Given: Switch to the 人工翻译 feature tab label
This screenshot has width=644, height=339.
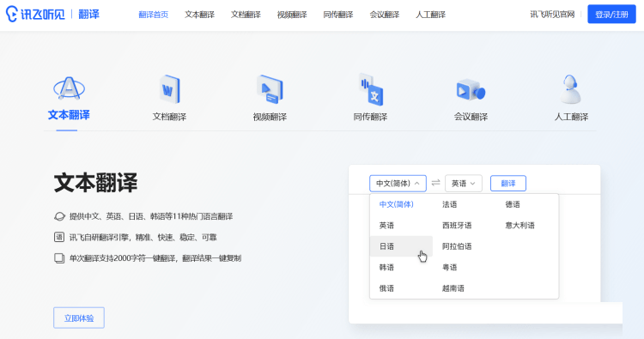Looking at the screenshot, I should pos(571,117).
